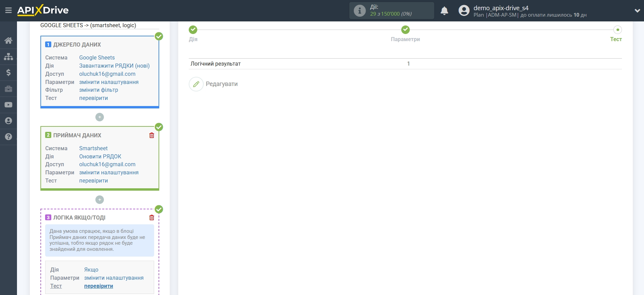644x295 pixels.
Task: Click the account avatar icon
Action: (x=464, y=11)
